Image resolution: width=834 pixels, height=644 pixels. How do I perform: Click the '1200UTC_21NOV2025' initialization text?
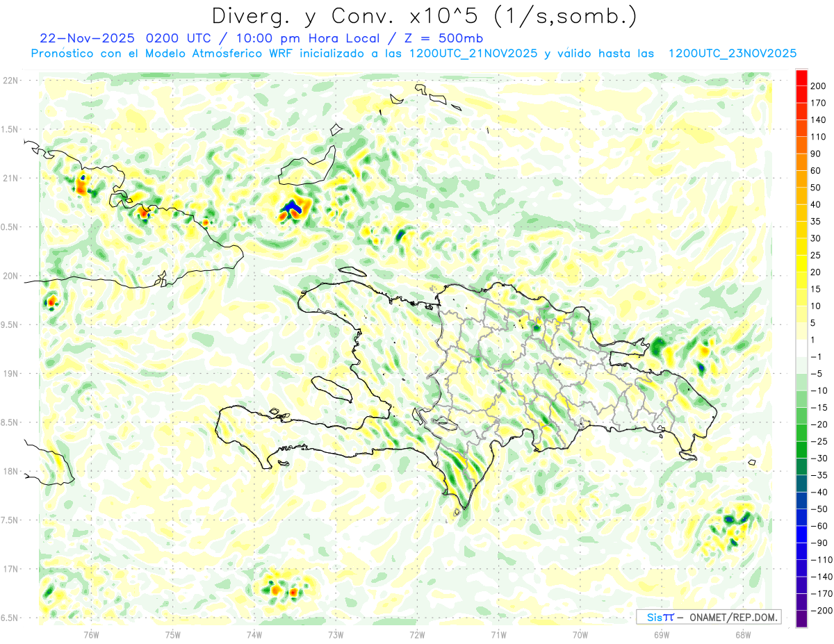click(473, 53)
